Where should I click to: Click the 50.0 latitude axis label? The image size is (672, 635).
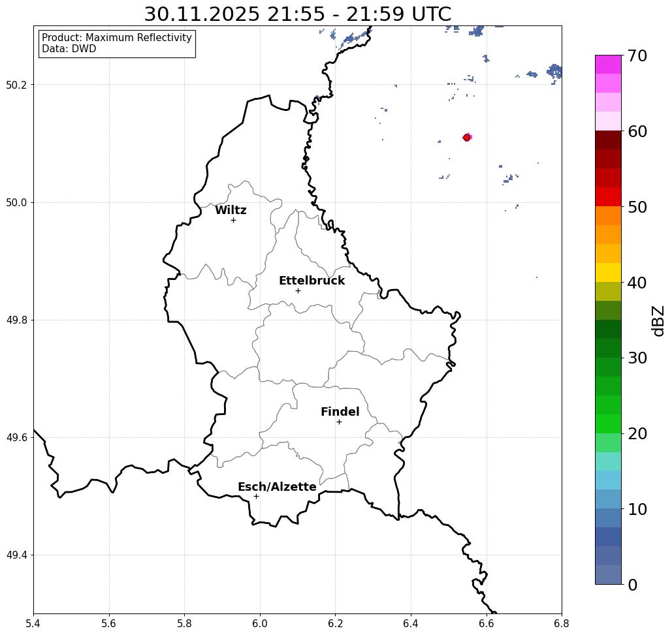click(16, 202)
